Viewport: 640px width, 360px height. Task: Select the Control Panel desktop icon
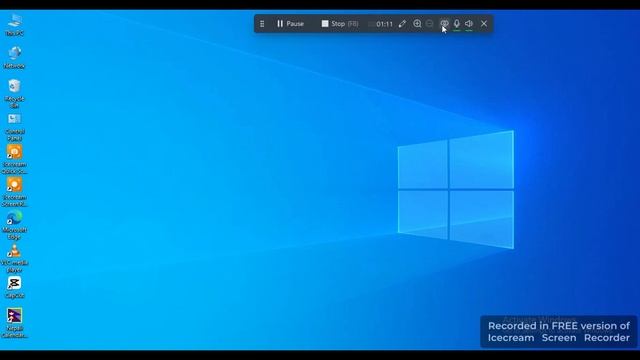(x=15, y=127)
